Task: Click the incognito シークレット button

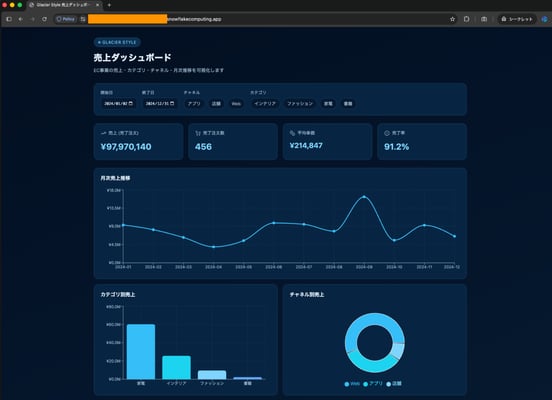Action: pyautogui.click(x=517, y=19)
